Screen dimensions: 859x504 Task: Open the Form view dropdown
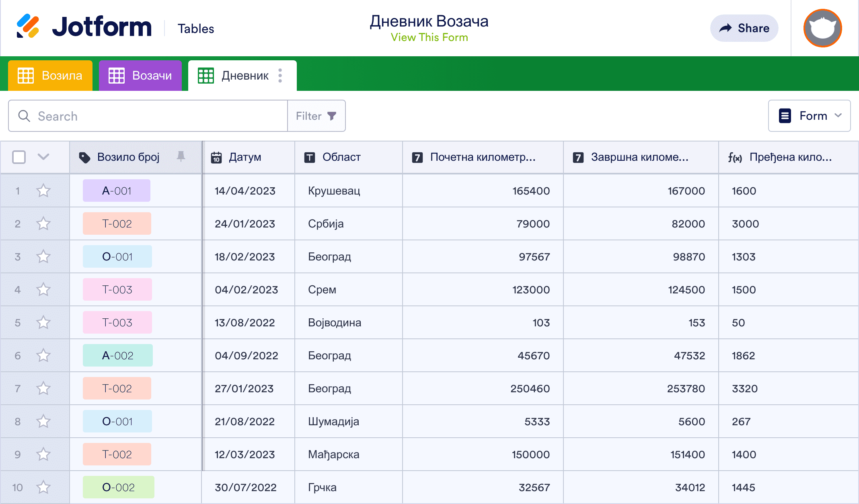(809, 116)
